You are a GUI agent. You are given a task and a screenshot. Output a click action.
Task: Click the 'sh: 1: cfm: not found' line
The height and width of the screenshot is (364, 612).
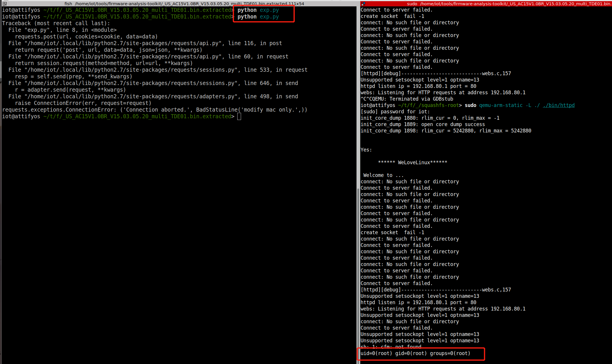[391, 347]
